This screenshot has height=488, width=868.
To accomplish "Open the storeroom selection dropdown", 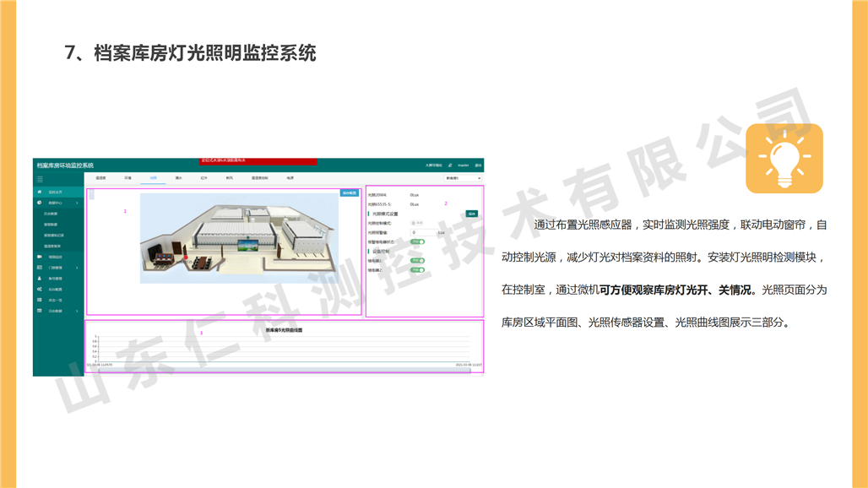I will pyautogui.click(x=463, y=178).
